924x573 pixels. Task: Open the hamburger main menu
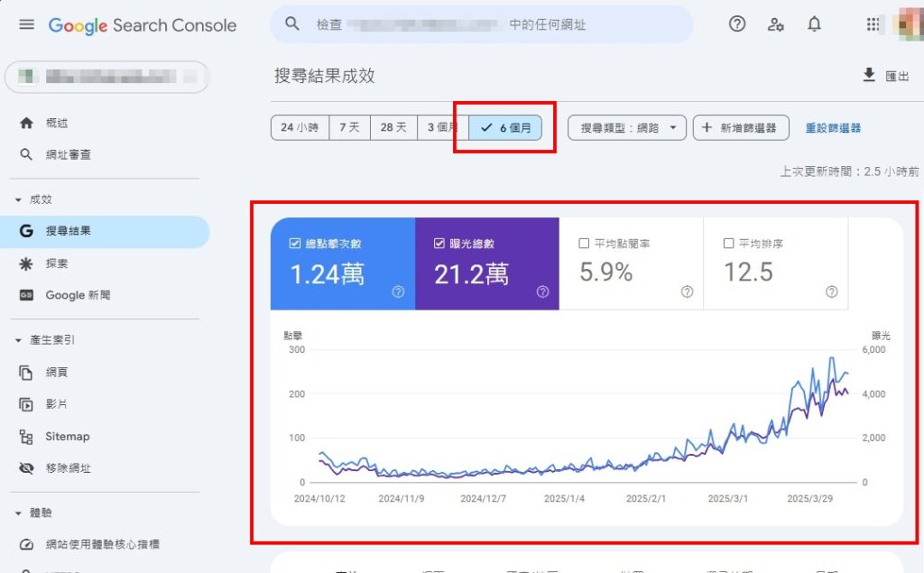click(26, 24)
